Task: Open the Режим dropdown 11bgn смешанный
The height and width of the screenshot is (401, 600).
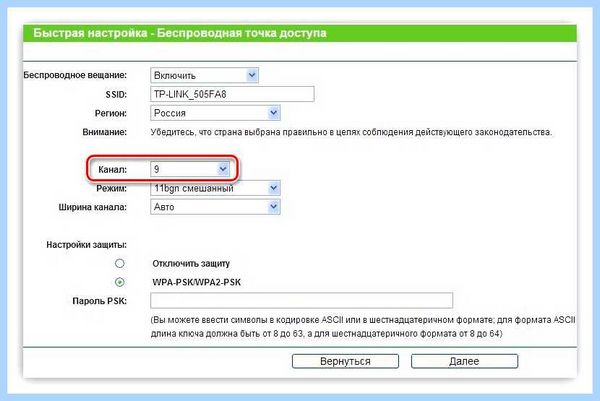Action: (x=215, y=188)
